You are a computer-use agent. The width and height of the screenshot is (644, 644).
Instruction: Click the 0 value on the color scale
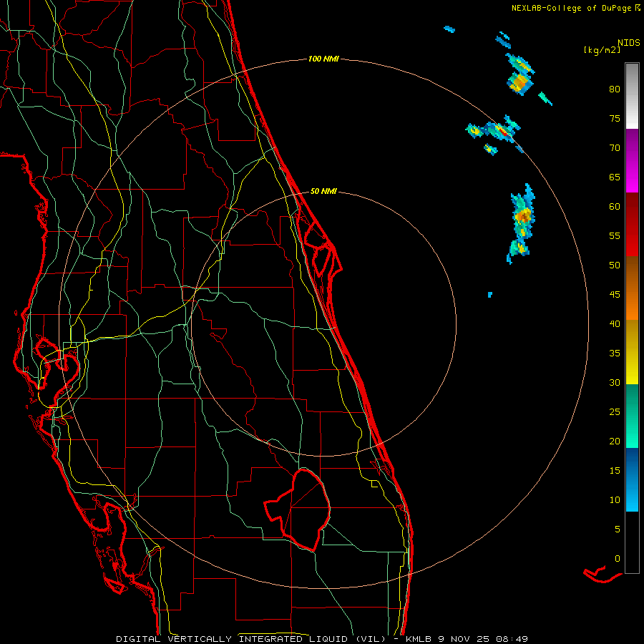coord(618,559)
